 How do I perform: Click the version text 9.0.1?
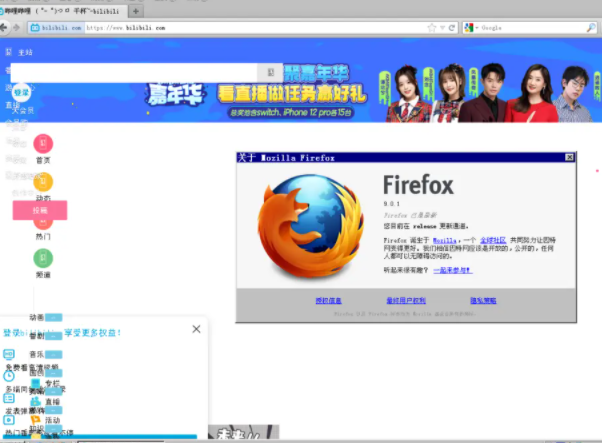tap(392, 203)
